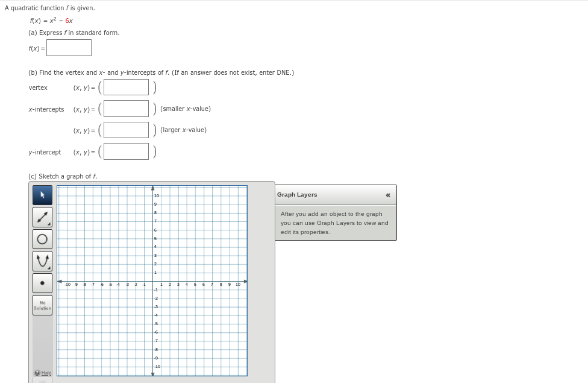588x383 pixels.
Task: Select the parabola drawing tool
Action: coord(42,261)
